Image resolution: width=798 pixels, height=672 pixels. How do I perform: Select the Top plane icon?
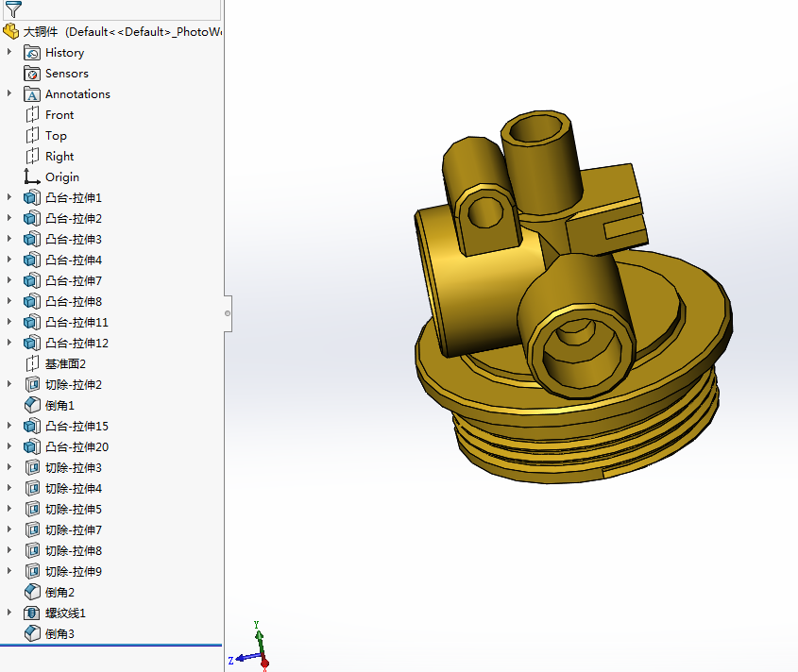tap(32, 136)
